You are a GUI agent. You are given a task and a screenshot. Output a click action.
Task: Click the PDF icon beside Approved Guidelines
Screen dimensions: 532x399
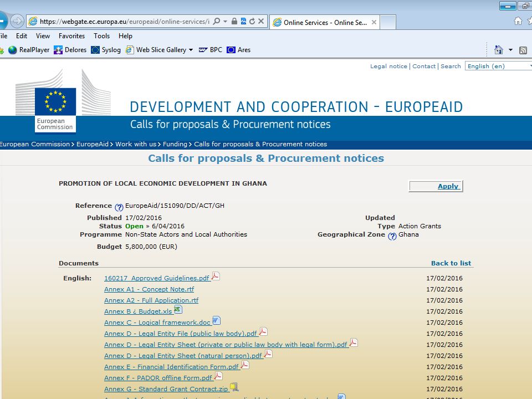pyautogui.click(x=216, y=276)
